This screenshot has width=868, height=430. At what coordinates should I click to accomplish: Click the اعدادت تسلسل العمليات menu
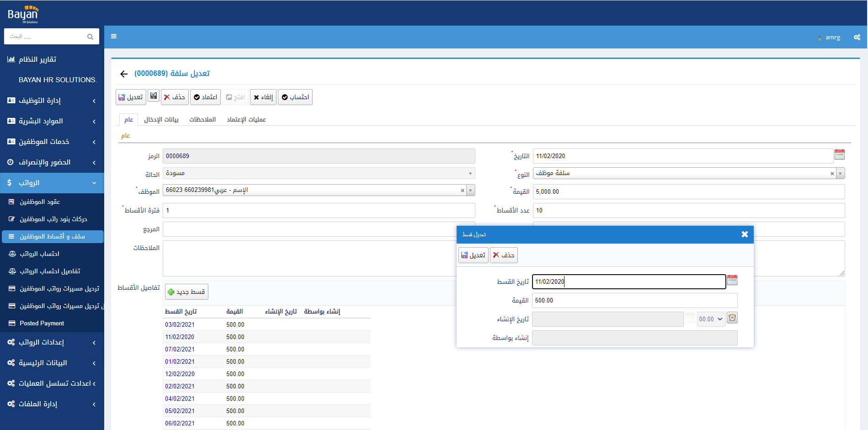point(52,383)
